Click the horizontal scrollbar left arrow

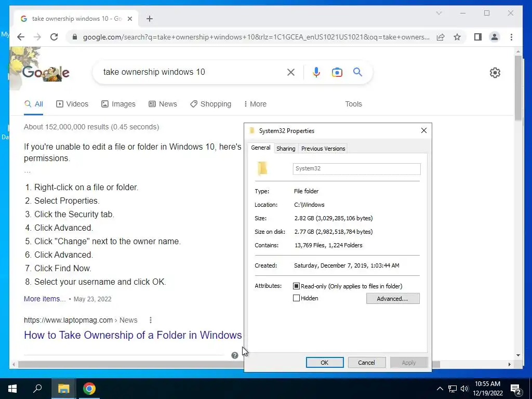(x=14, y=364)
